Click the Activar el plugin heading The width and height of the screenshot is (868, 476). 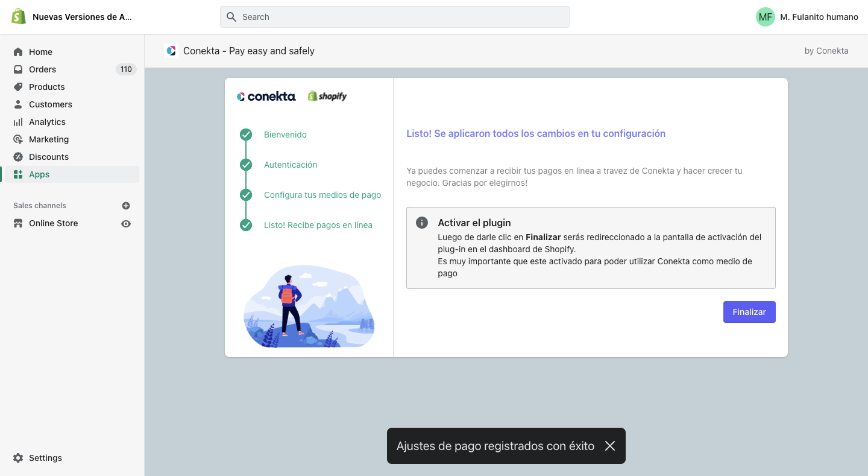(474, 223)
